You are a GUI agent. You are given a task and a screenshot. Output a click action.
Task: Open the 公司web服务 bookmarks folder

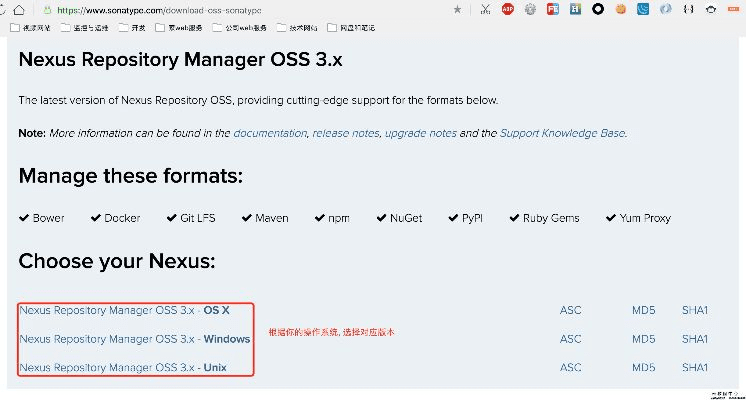click(x=239, y=28)
